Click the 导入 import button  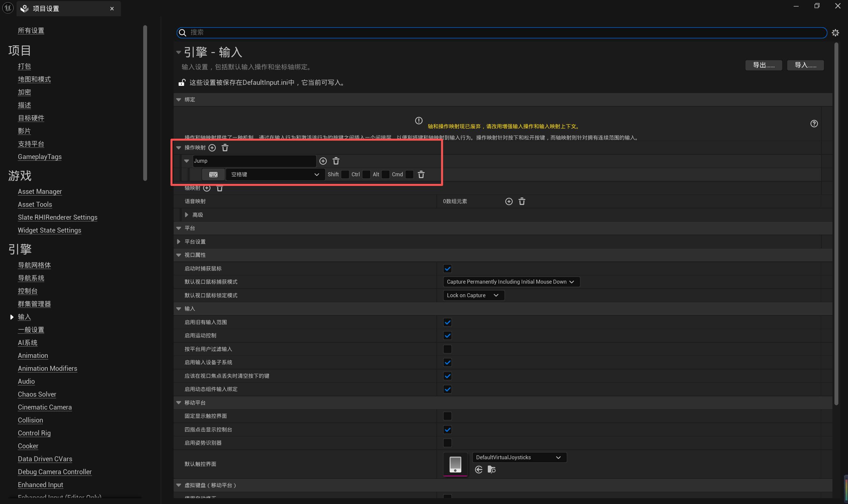point(805,65)
